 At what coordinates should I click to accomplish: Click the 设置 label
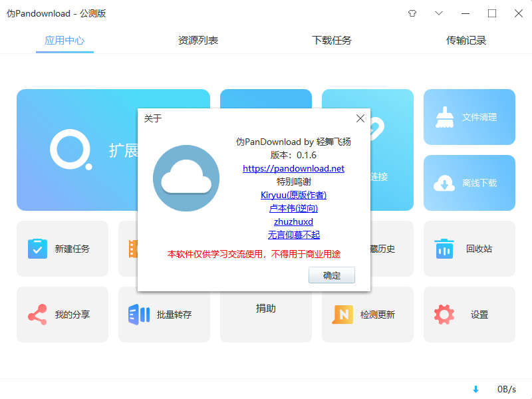tap(479, 315)
